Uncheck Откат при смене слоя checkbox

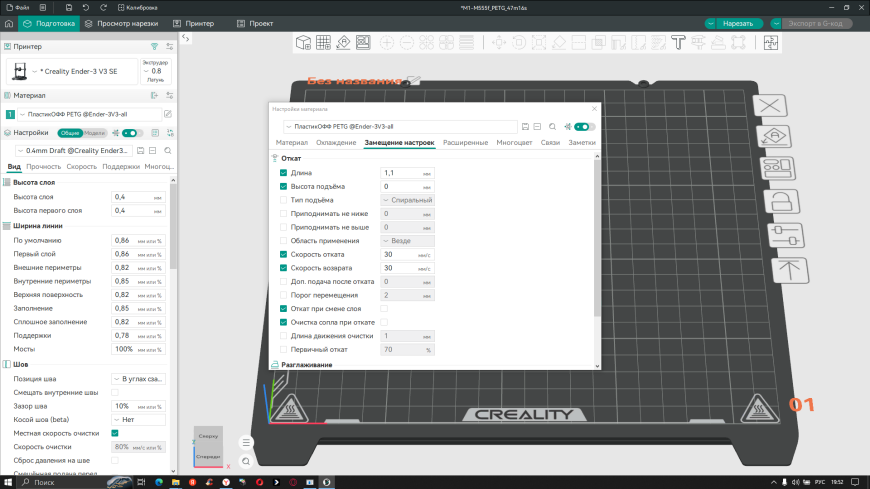click(x=284, y=309)
